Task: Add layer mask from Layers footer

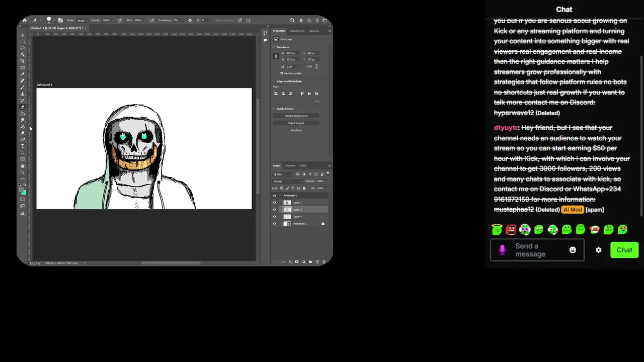Action: pos(296,262)
